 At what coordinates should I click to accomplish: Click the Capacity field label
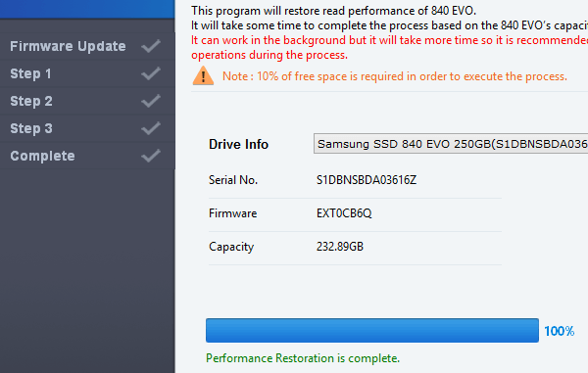(231, 247)
